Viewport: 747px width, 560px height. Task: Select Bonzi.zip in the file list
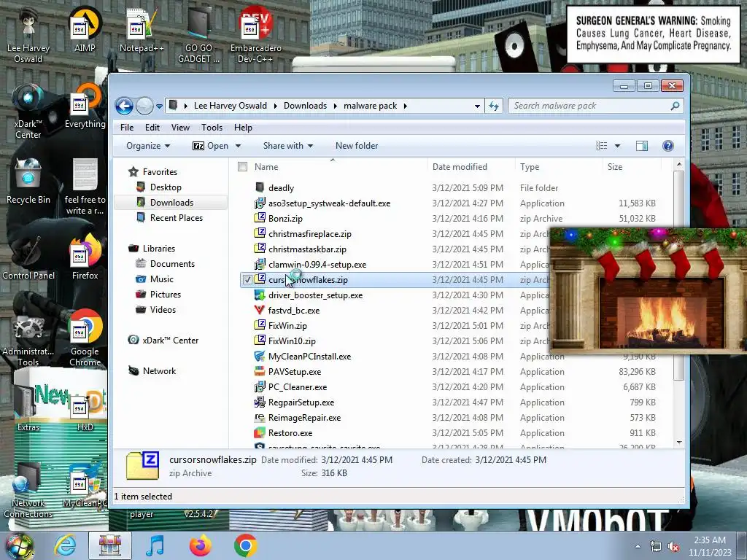click(x=285, y=219)
